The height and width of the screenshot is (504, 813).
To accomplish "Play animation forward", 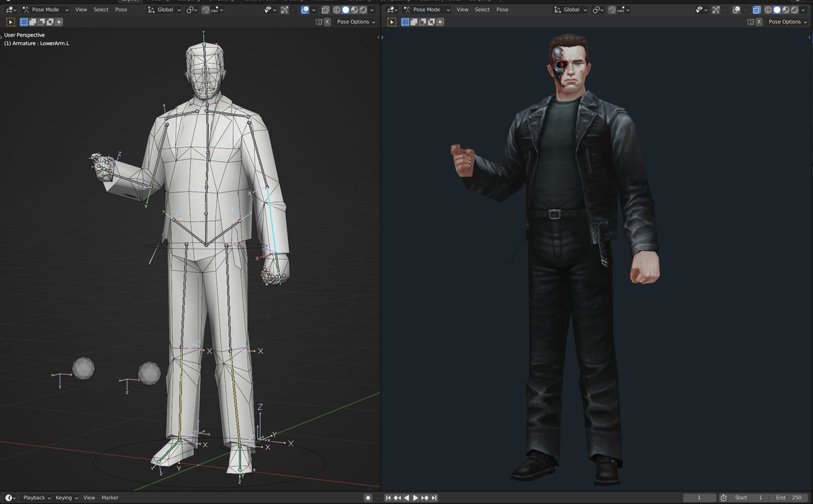I will 416,498.
